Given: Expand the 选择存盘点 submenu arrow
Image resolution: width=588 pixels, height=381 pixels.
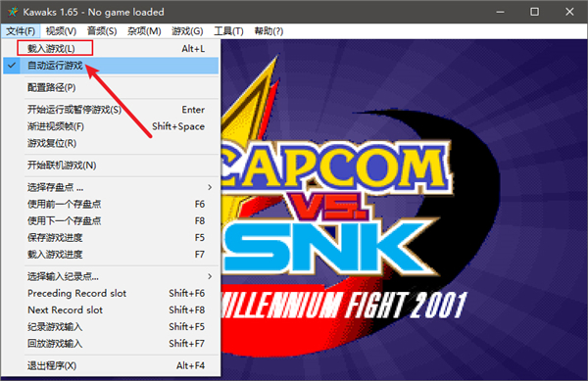Looking at the screenshot, I should point(210,187).
